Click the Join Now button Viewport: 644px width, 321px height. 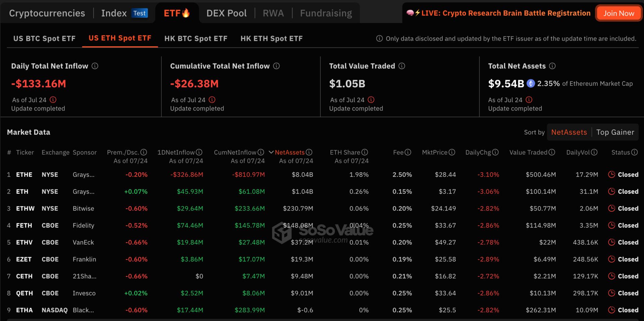pyautogui.click(x=619, y=13)
